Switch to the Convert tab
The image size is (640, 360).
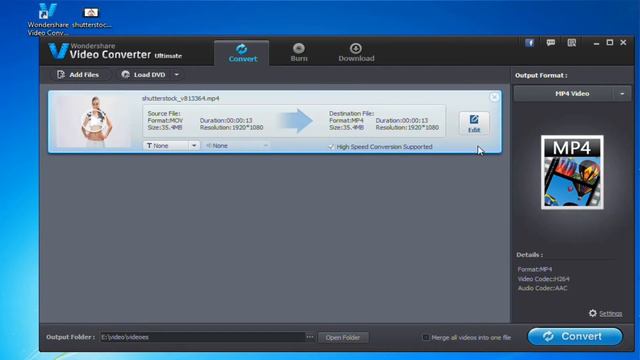pyautogui.click(x=242, y=53)
